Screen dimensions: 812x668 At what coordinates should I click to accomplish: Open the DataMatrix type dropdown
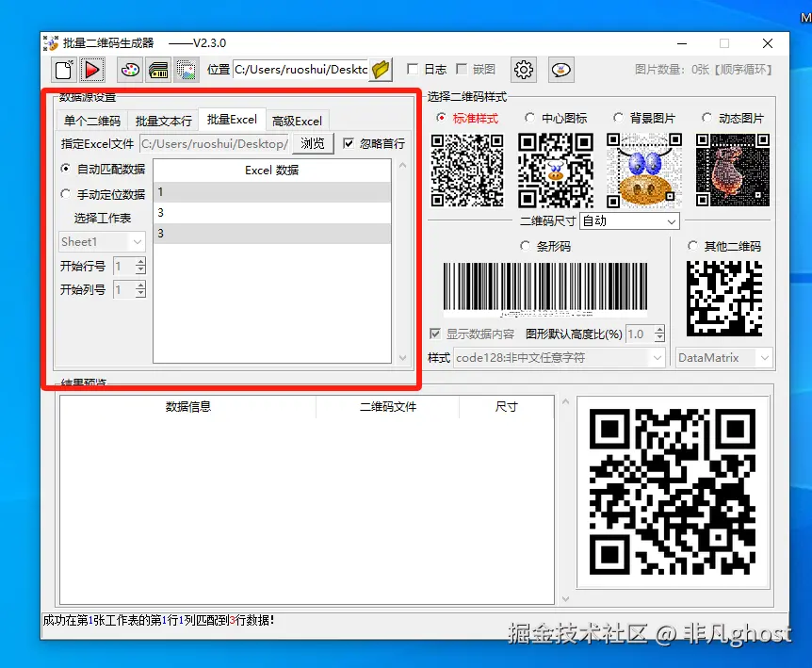point(724,358)
